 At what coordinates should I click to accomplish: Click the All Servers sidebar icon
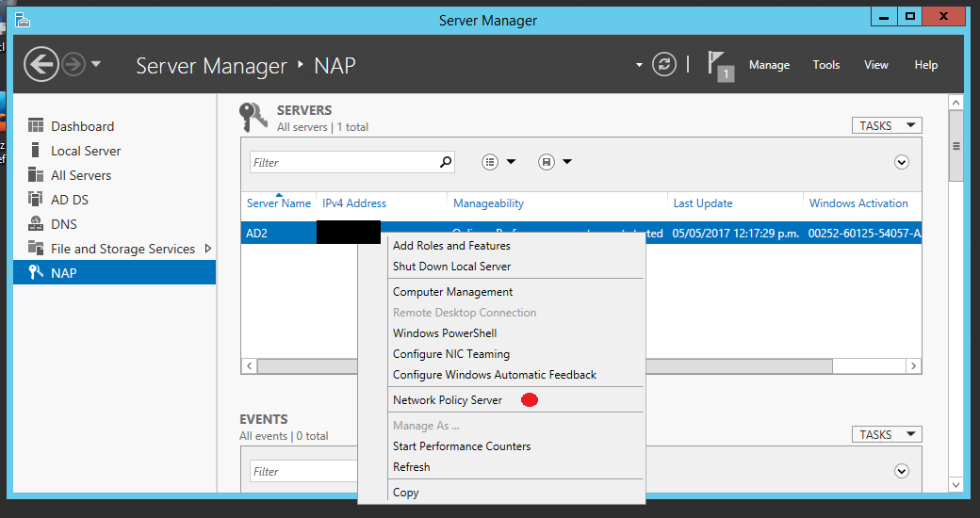[x=36, y=175]
